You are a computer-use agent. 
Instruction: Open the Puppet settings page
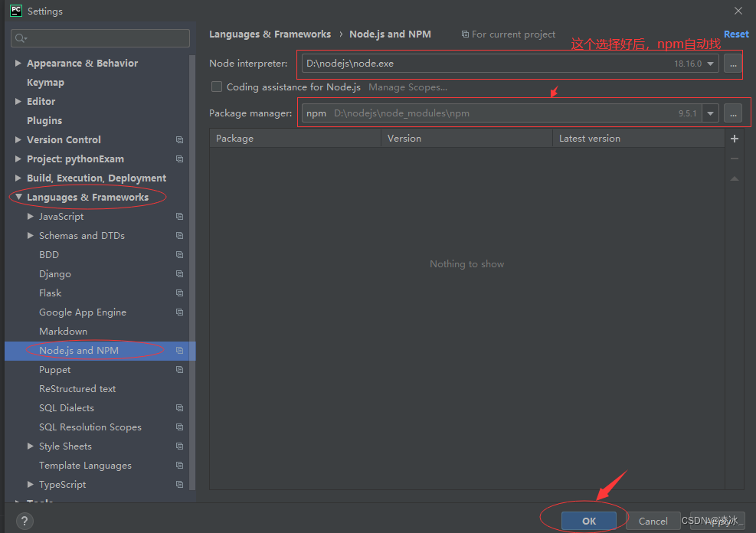point(54,370)
